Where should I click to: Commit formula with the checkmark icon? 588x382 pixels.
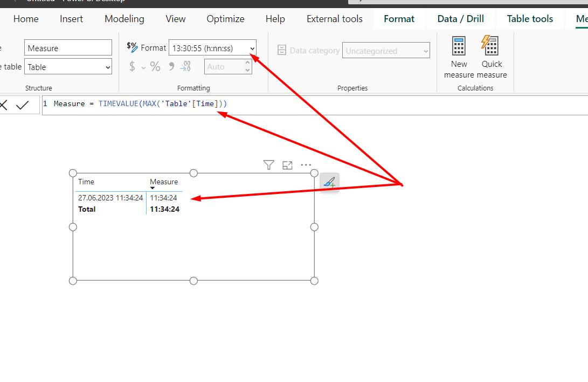coord(23,105)
